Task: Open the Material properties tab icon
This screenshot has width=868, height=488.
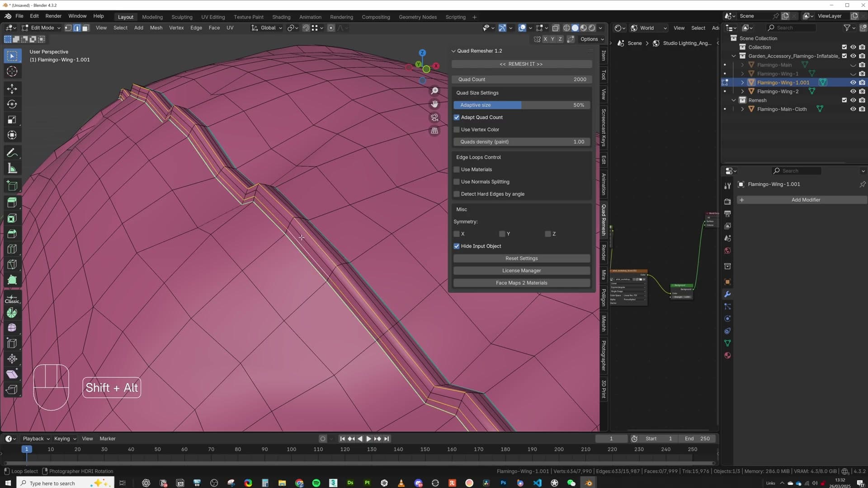Action: [727, 356]
